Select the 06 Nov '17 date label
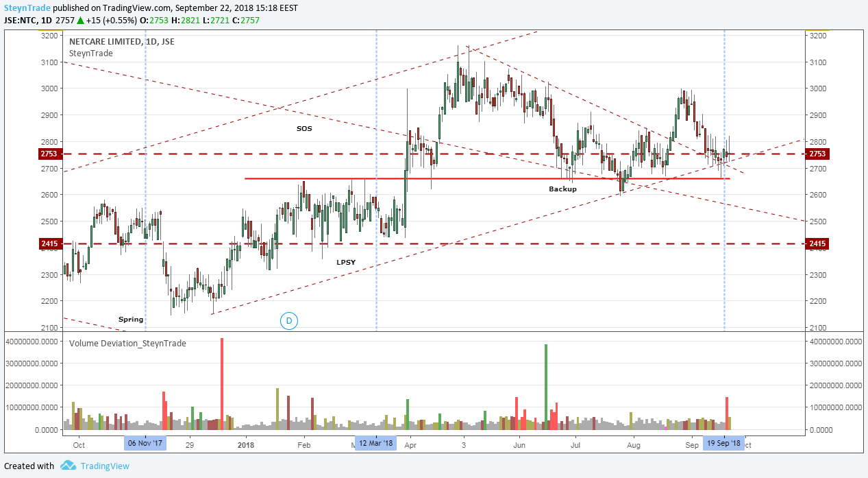 click(145, 443)
